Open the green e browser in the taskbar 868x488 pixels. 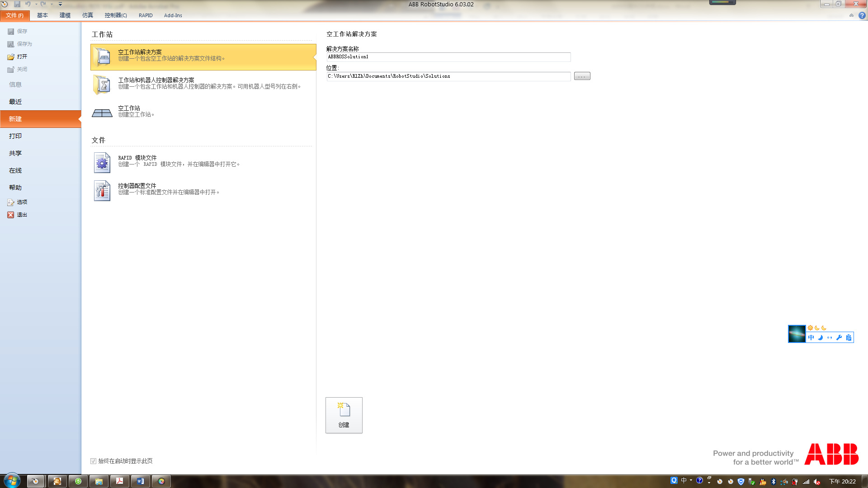pos(78,481)
